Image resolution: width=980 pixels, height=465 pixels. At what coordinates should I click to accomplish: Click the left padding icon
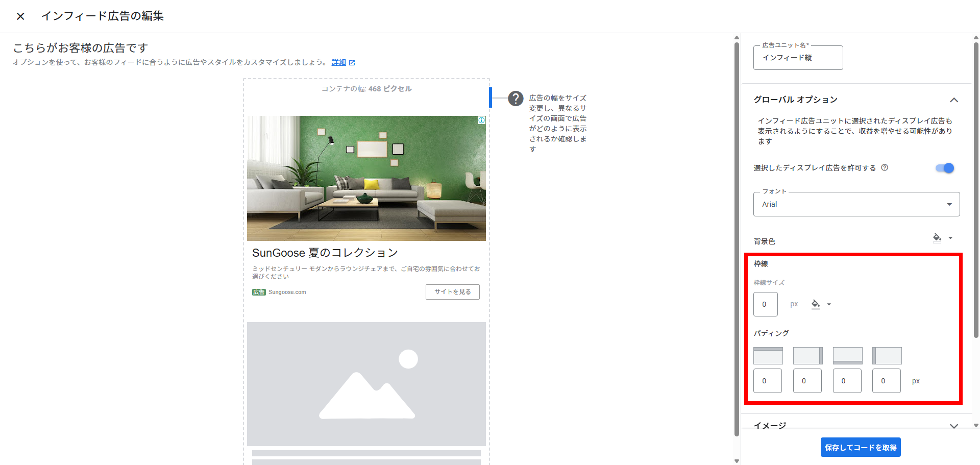[887, 356]
